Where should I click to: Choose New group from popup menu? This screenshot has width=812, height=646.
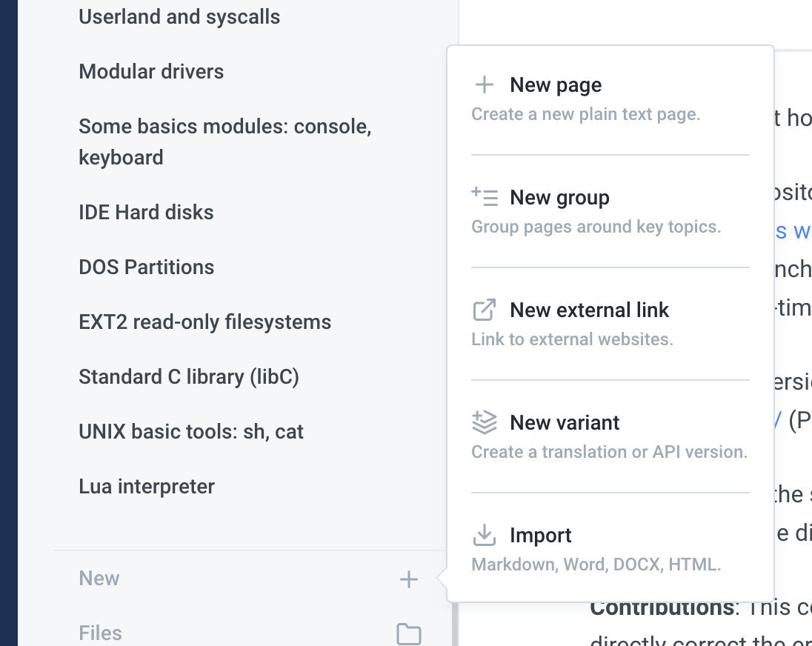coord(610,211)
